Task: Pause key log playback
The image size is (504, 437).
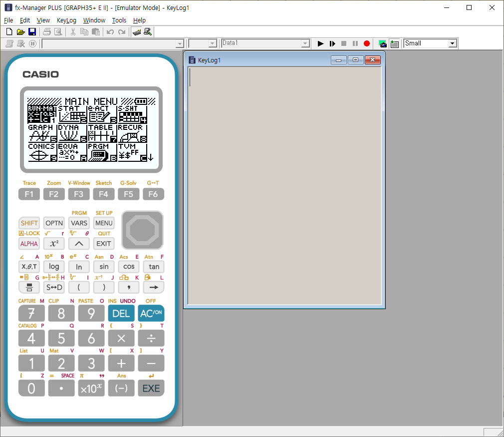Action: (355, 43)
